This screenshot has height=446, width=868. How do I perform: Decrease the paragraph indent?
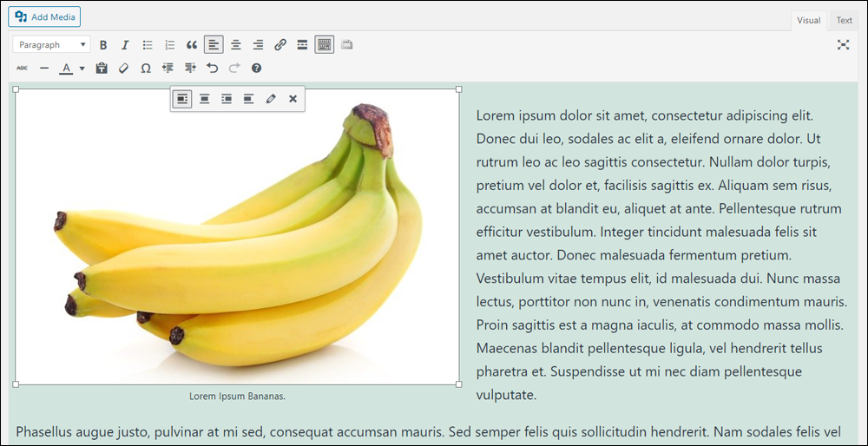pos(168,68)
